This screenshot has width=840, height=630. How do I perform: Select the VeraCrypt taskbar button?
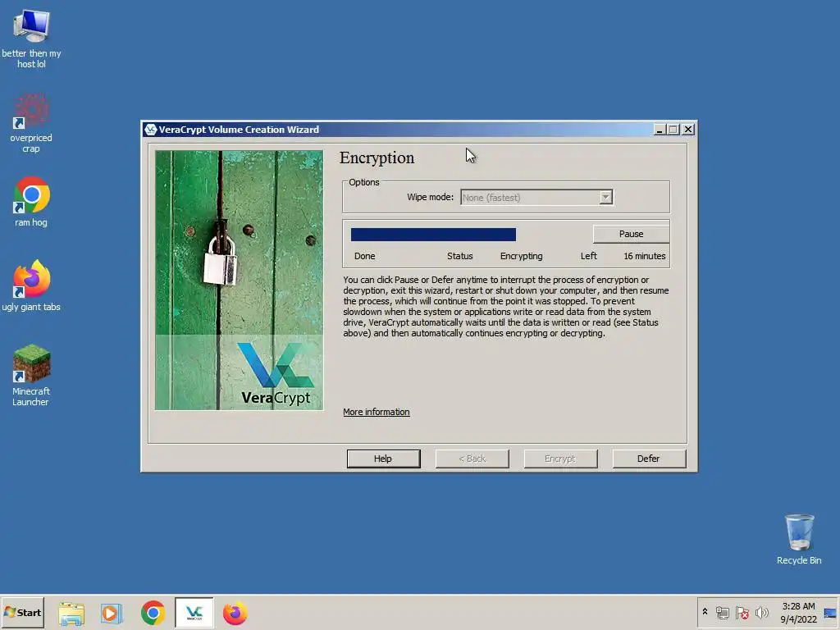pyautogui.click(x=194, y=612)
